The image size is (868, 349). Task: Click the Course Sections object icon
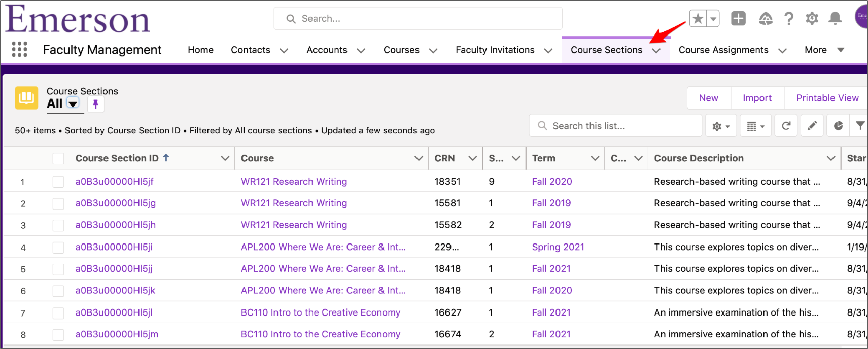click(x=26, y=98)
